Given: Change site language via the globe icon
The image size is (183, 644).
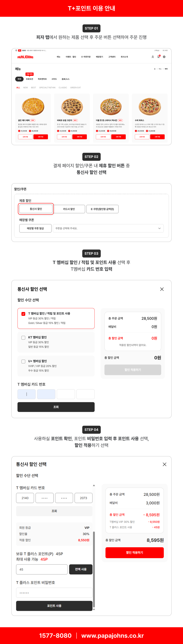Looking at the screenshot, I should (x=164, y=57).
